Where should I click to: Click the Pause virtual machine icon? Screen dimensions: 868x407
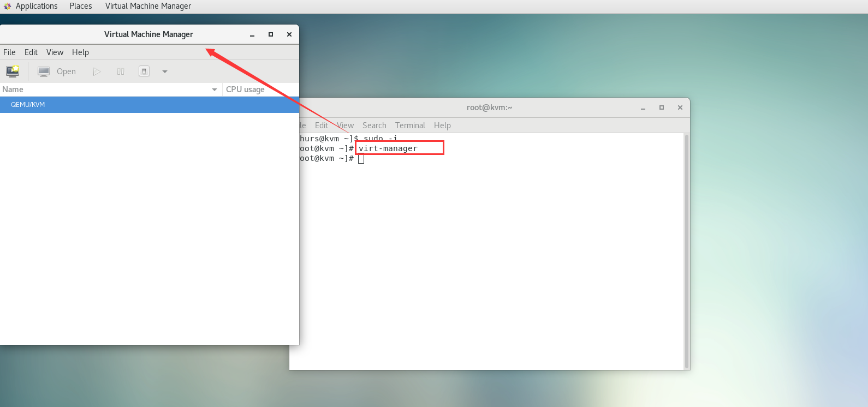pos(121,71)
